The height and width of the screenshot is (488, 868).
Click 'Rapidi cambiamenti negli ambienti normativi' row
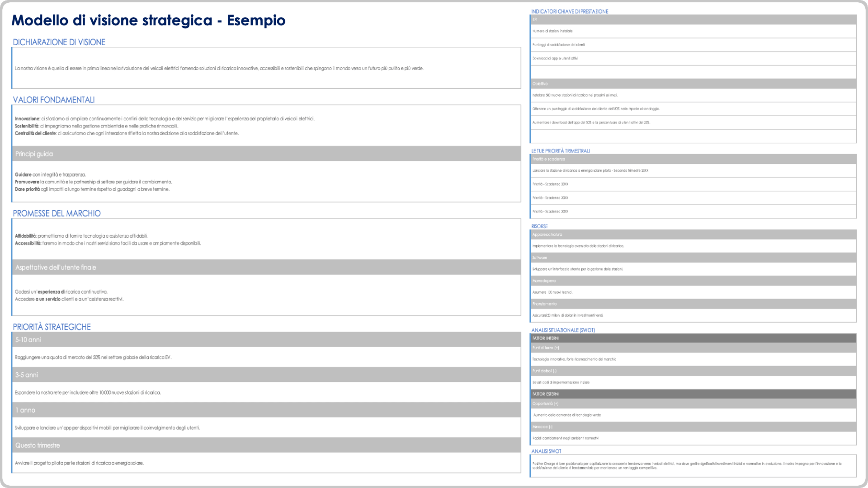coord(693,438)
